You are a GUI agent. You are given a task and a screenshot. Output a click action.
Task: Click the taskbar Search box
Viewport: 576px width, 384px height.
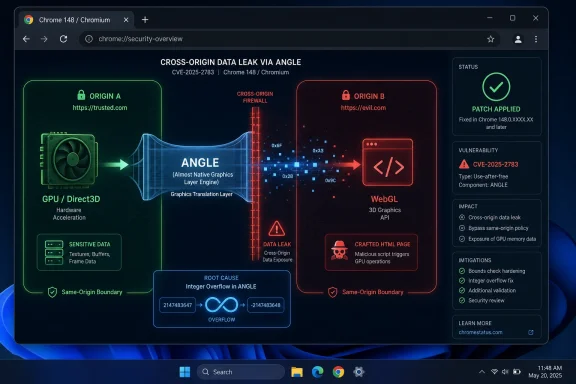(241, 372)
